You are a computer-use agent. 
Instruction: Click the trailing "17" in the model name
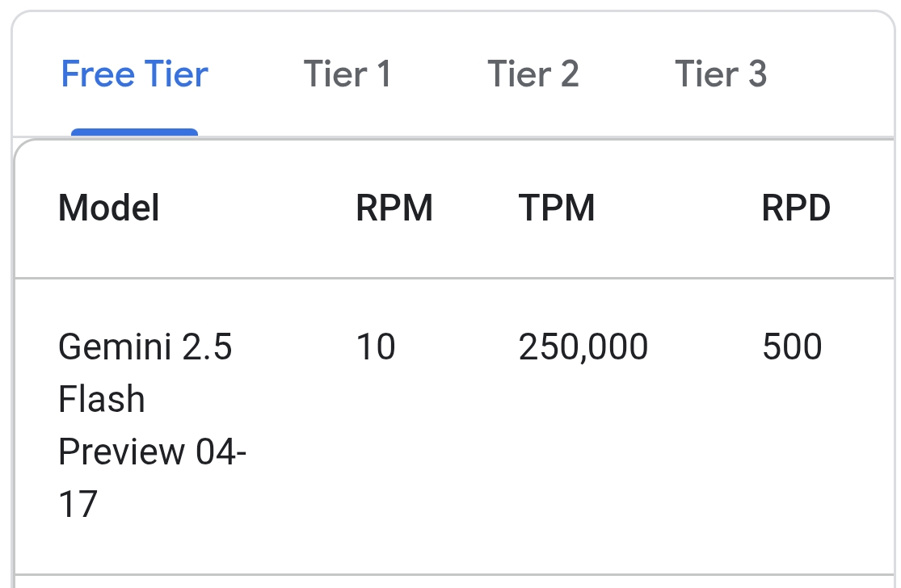click(x=78, y=504)
